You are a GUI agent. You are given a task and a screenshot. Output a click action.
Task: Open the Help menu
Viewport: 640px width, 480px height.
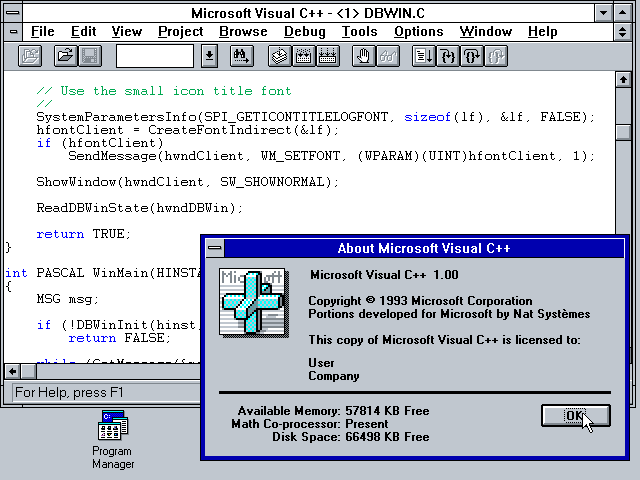[542, 31]
